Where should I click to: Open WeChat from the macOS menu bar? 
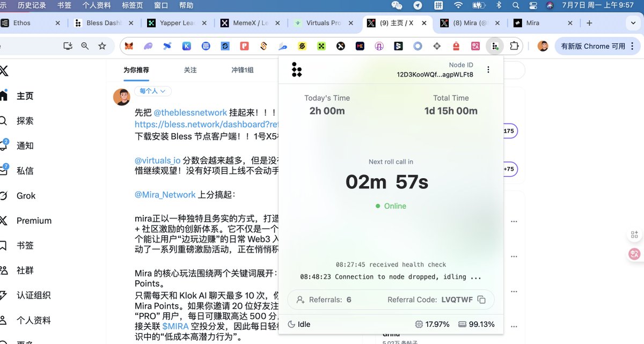point(397,5)
